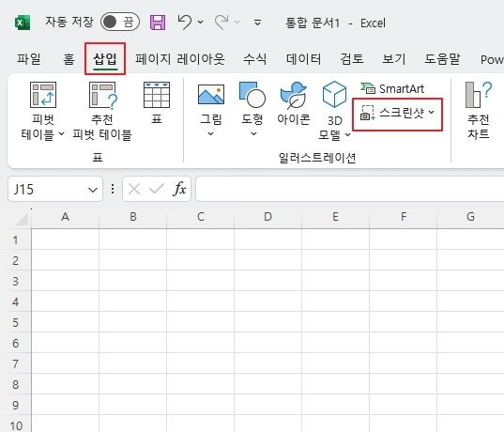Open the 데이터 (Data) tab
The height and width of the screenshot is (432, 504).
(x=303, y=59)
